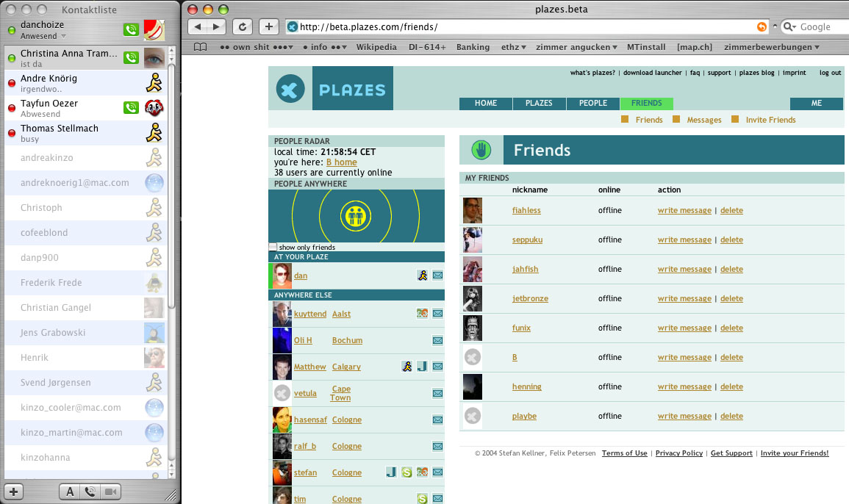Click the envelope icon next to kuyttend

[x=437, y=314]
